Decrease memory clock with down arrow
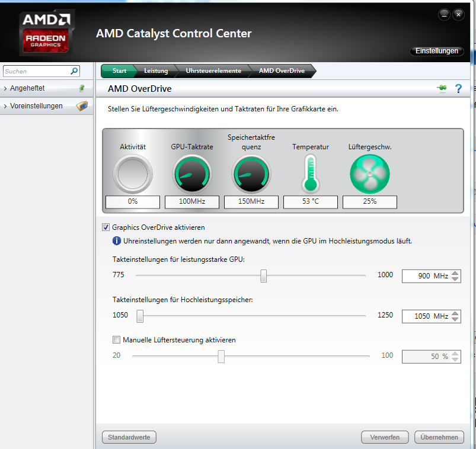 pyautogui.click(x=455, y=319)
